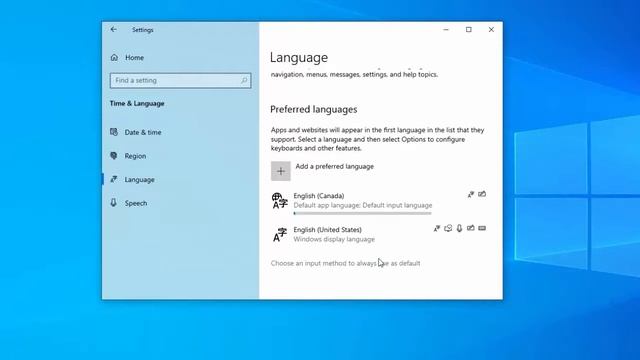Screen dimensions: 640x360
Task: Open the Home page icon
Action: point(114,58)
